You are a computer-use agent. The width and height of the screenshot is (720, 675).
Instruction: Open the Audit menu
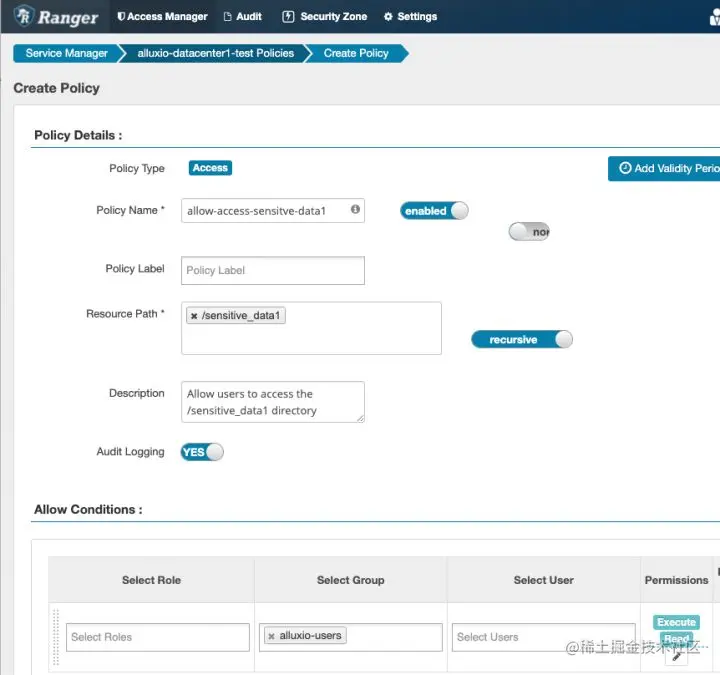pyautogui.click(x=242, y=17)
